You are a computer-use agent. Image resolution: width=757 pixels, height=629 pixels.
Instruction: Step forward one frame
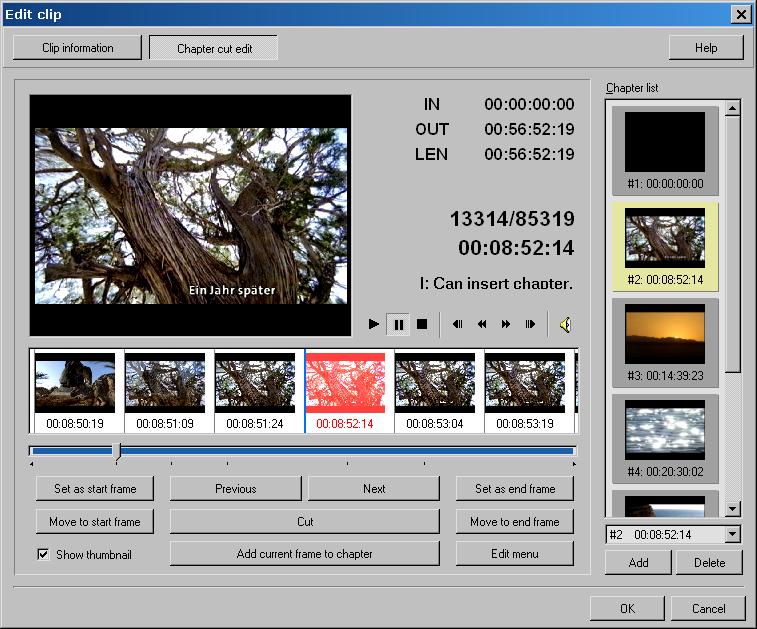[530, 324]
